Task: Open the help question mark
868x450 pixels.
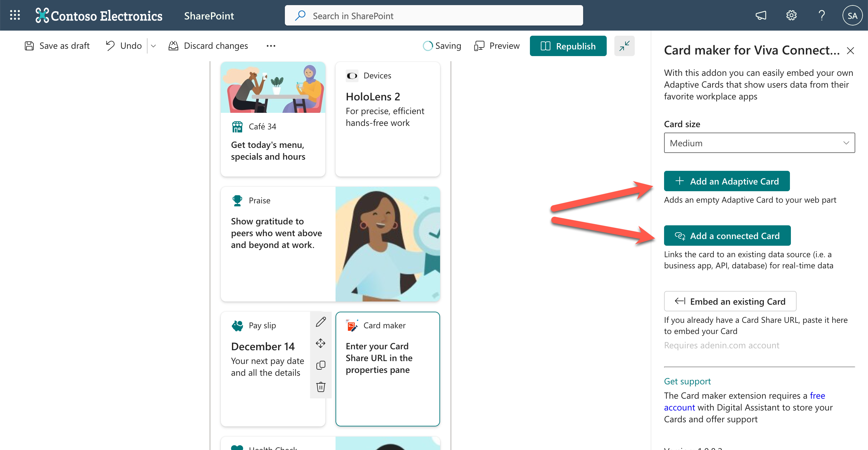Action: [x=821, y=16]
